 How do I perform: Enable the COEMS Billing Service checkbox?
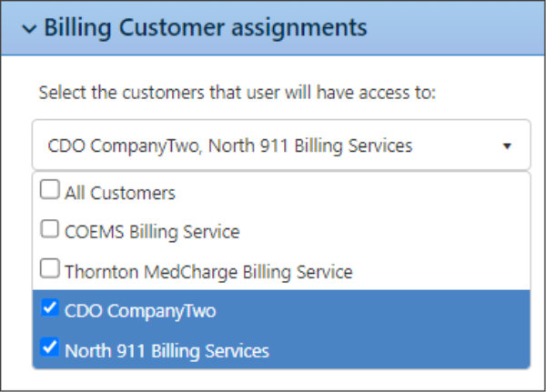[x=51, y=231]
